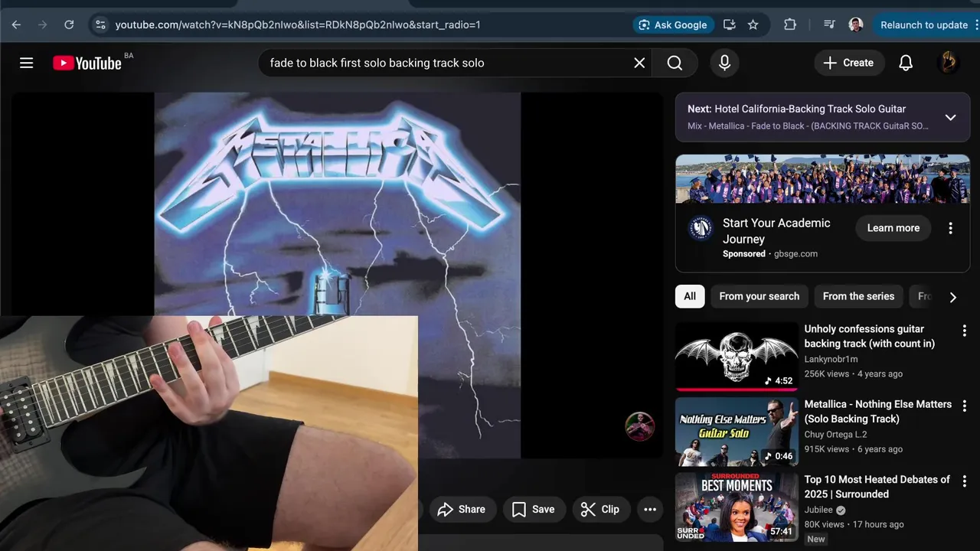This screenshot has width=980, height=551.
Task: Click Top 10 Most Heated Debates title
Action: point(877,487)
